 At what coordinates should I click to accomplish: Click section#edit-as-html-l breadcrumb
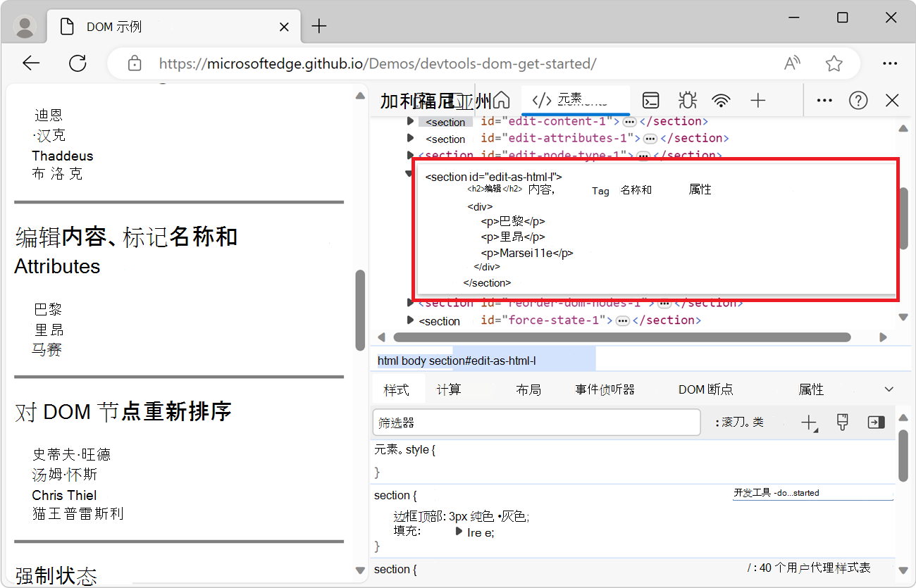[x=483, y=361]
